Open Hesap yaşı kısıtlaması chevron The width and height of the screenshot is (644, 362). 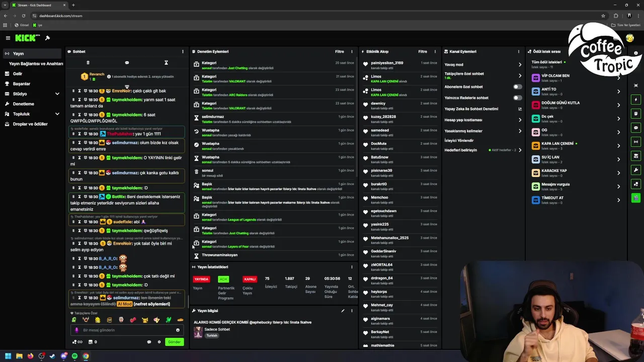click(520, 120)
